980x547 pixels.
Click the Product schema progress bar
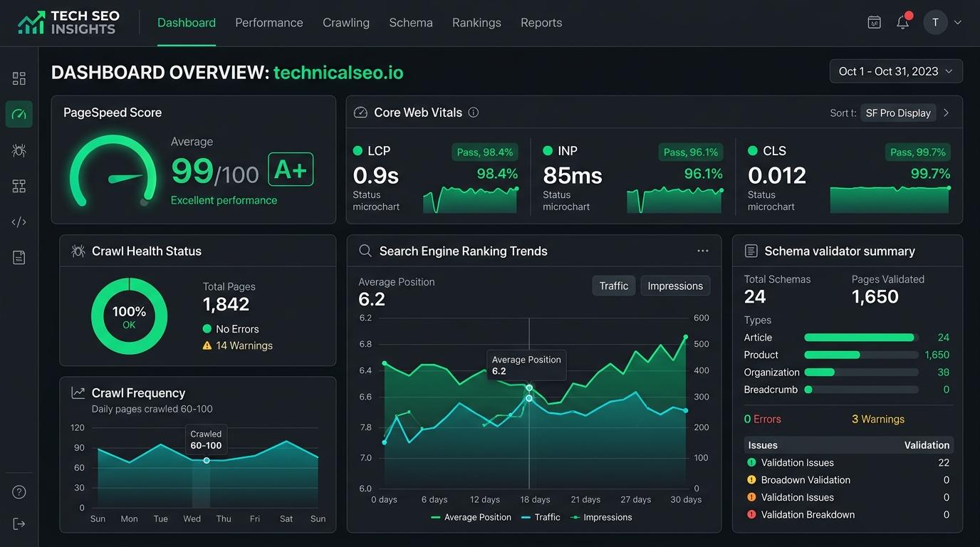(x=861, y=355)
